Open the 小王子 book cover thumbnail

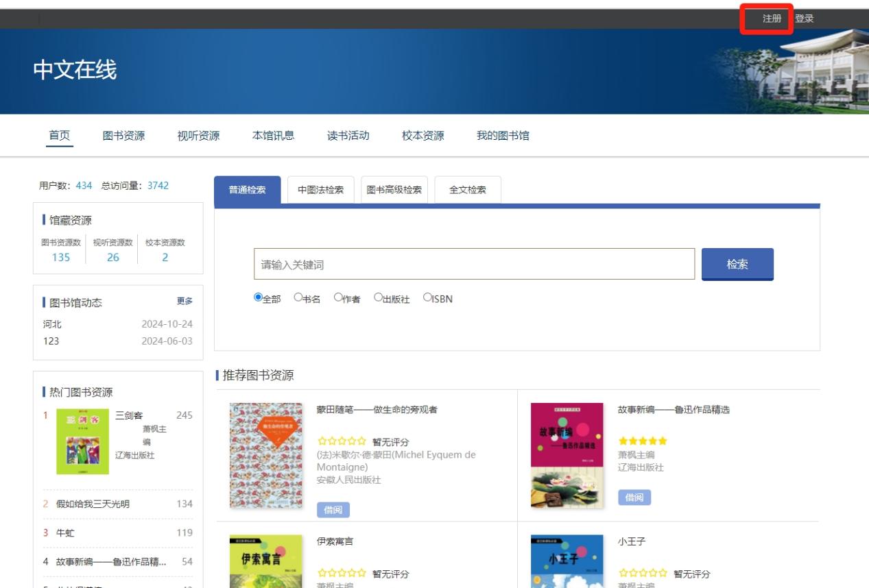(567, 561)
